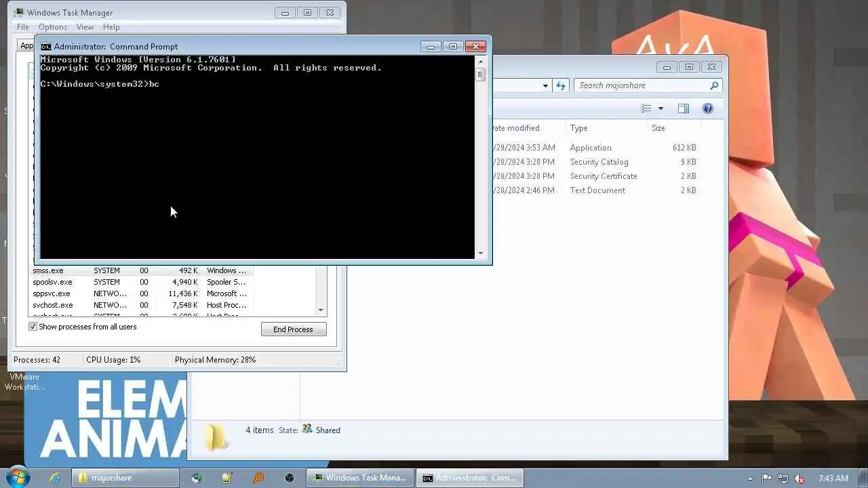Screen dimensions: 868x488
Task: Click the orange magnifier taskbar icon
Action: 258,478
